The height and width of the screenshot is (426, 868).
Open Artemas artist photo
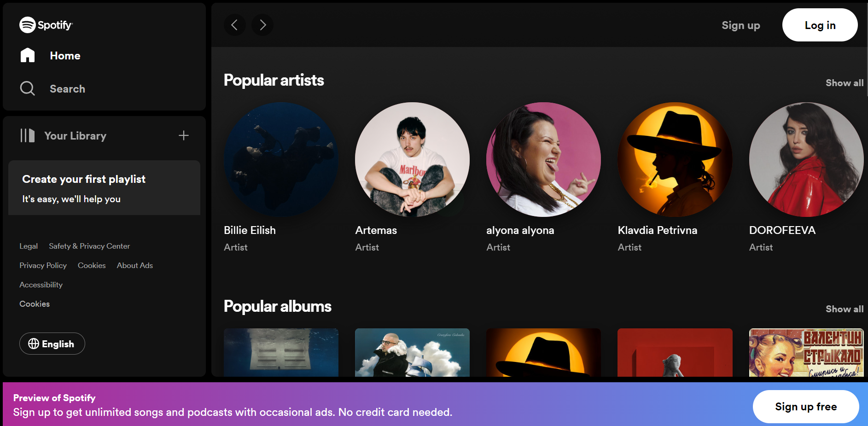click(x=412, y=159)
